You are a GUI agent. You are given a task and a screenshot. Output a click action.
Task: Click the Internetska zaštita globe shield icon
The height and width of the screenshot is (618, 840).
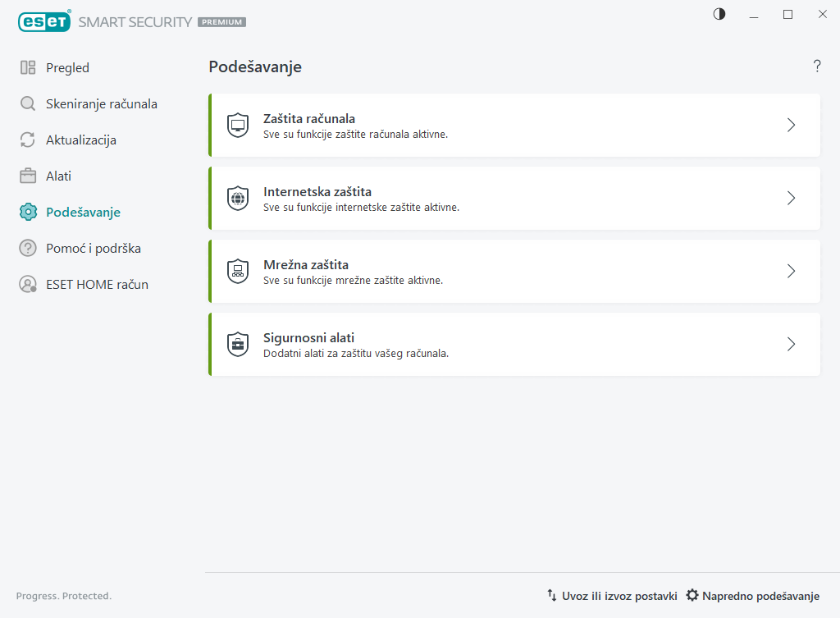coord(237,199)
